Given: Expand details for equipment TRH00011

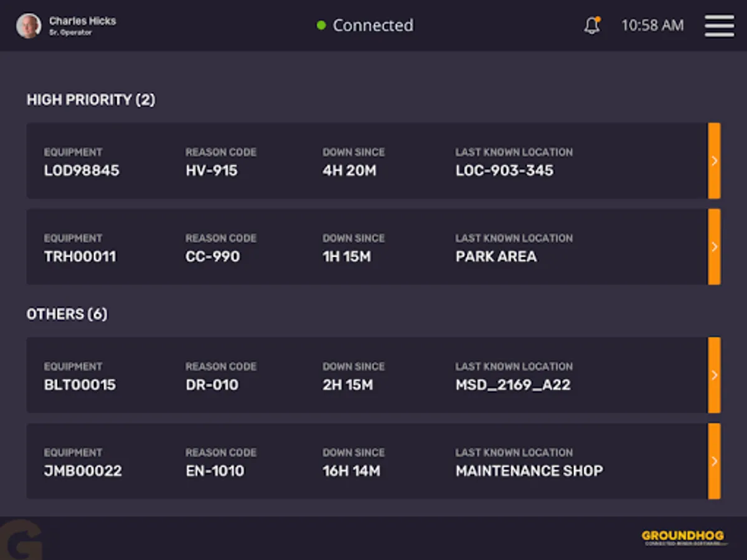Looking at the screenshot, I should (x=714, y=246).
